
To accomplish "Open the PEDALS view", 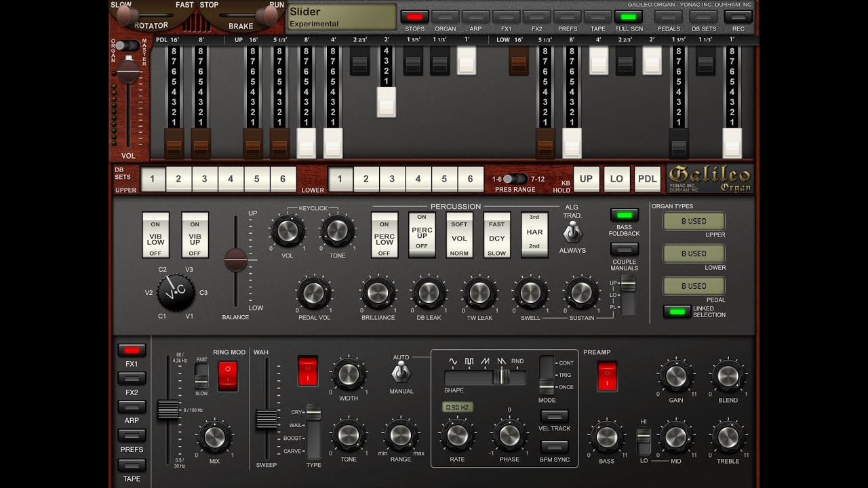I will click(x=669, y=17).
